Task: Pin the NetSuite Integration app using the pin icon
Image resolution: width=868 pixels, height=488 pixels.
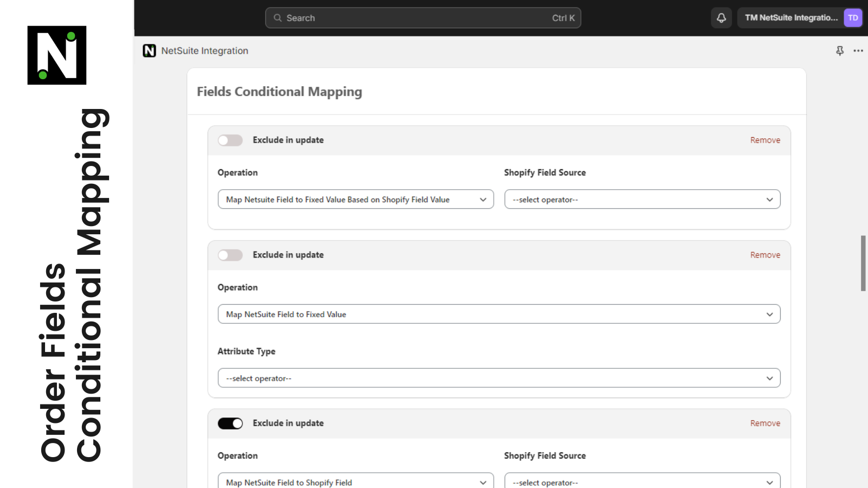Action: 839,50
